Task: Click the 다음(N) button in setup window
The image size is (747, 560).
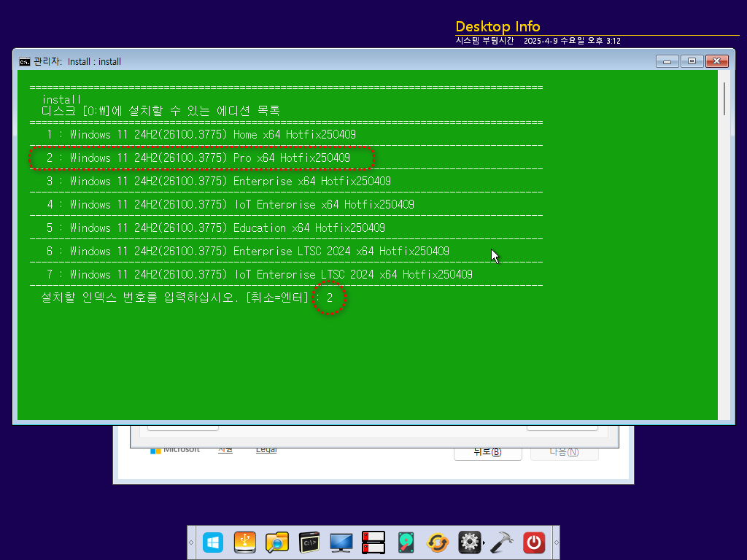Action: tap(564, 452)
